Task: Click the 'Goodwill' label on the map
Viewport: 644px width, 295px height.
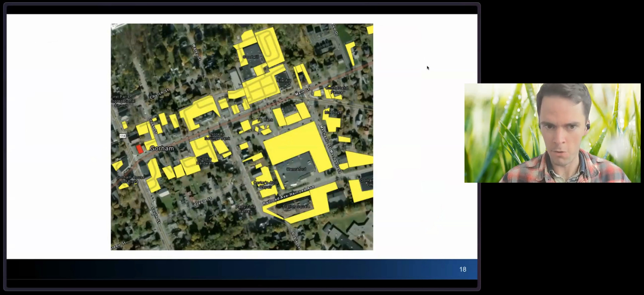Action: pyautogui.click(x=251, y=57)
